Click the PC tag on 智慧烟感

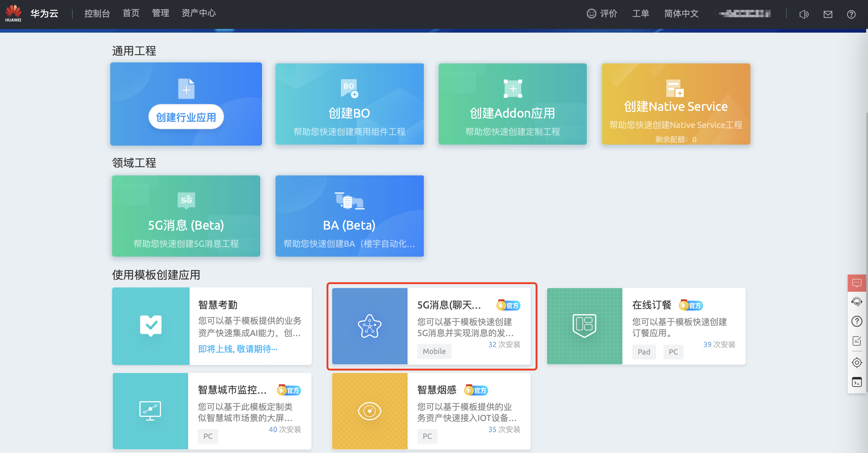pos(427,436)
